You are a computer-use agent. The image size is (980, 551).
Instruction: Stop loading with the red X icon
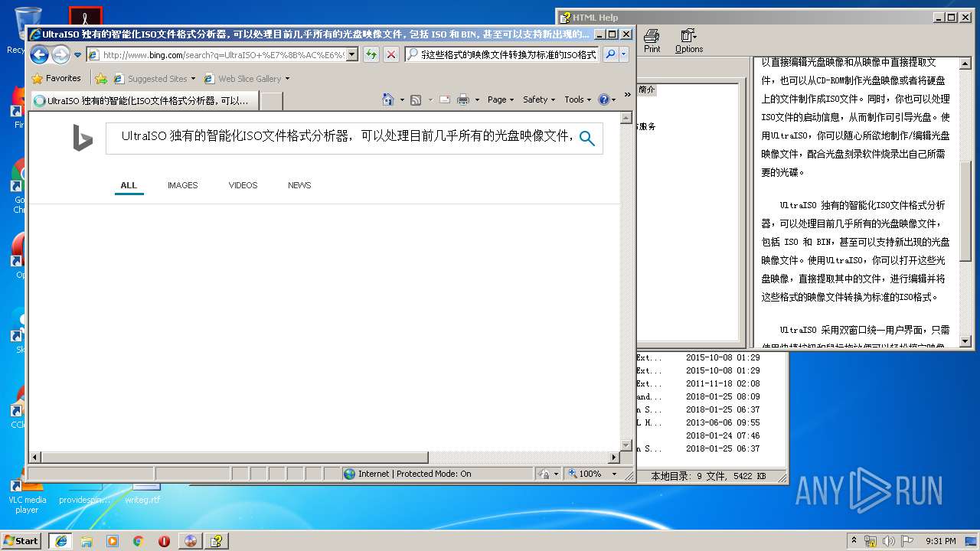point(391,54)
